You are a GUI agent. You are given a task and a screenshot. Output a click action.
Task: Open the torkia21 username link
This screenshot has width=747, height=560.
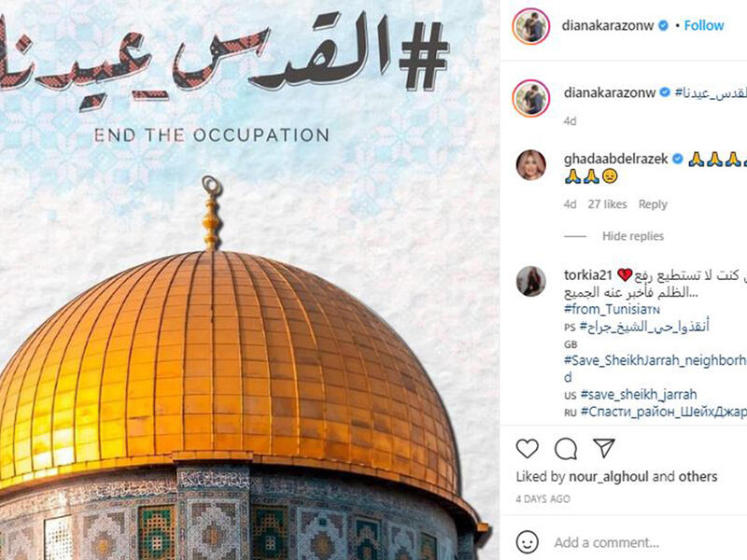click(x=588, y=274)
